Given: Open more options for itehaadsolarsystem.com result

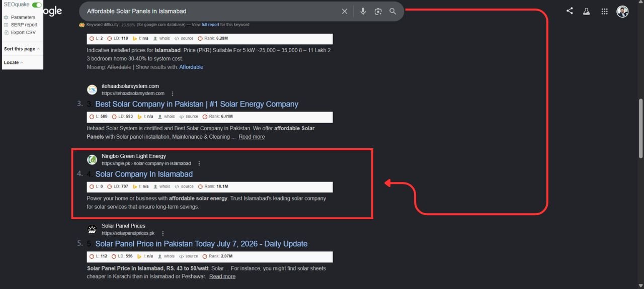Looking at the screenshot, I should (173, 93).
